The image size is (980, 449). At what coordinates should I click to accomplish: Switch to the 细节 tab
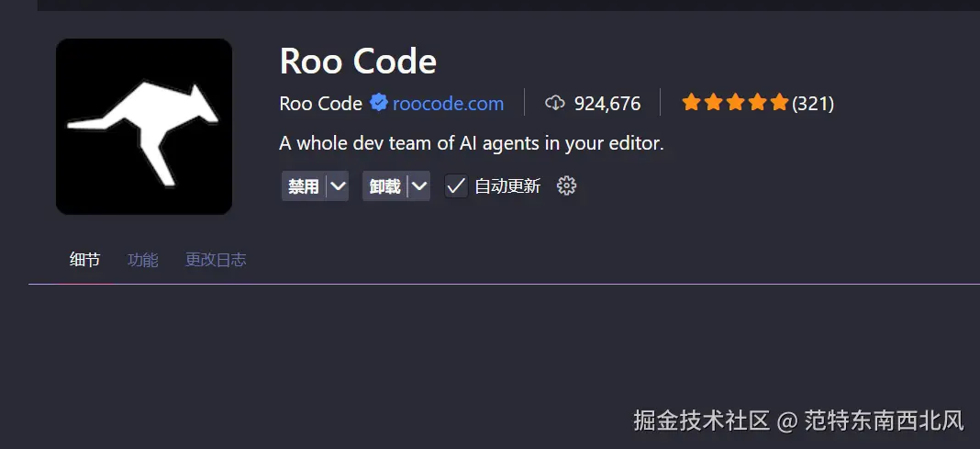84,260
